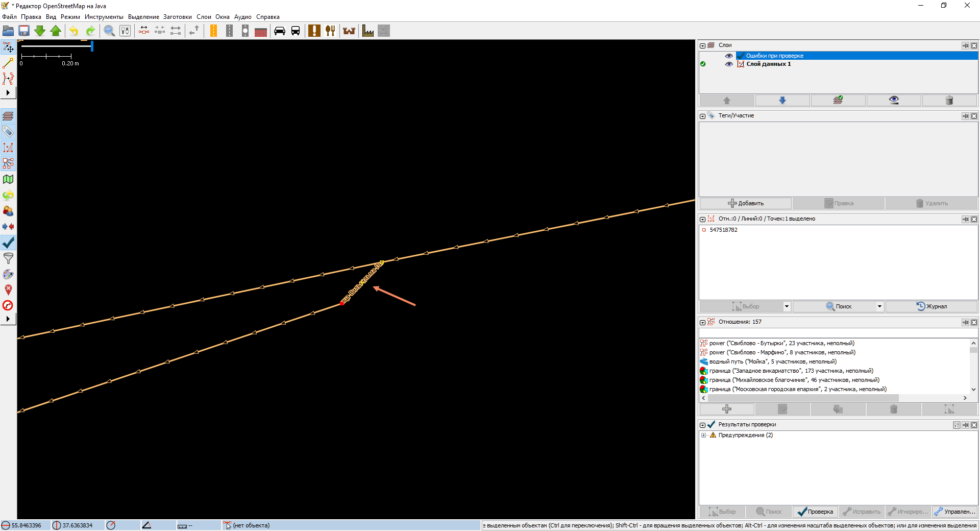Select the Select/Move objects tool

click(8, 47)
